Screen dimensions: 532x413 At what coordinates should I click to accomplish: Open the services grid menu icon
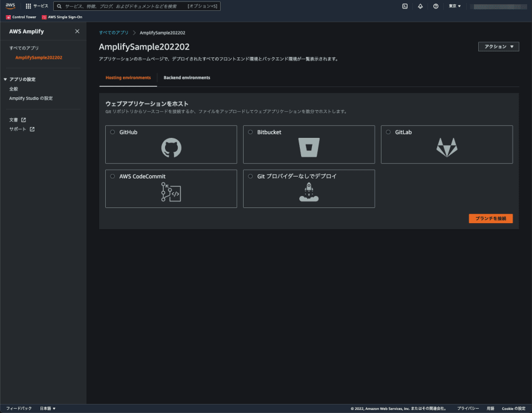[28, 6]
